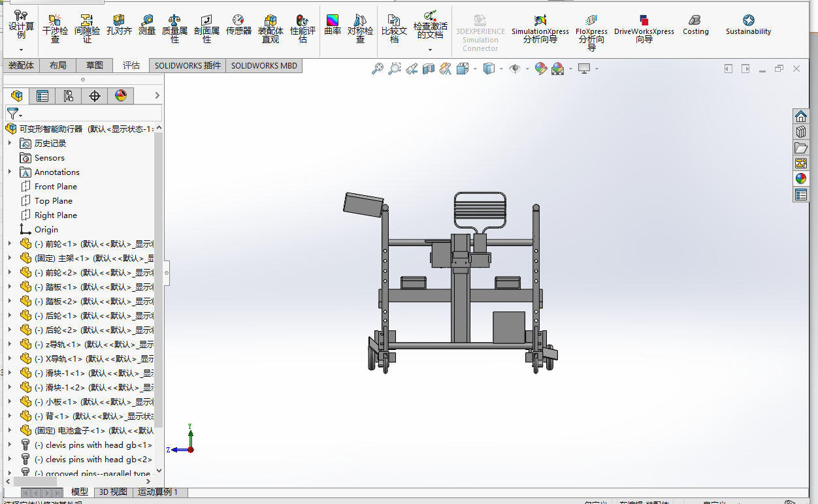Screen dimensions: 818x504
Task: Open the Apply Scene dropdown arrow
Action: click(570, 69)
